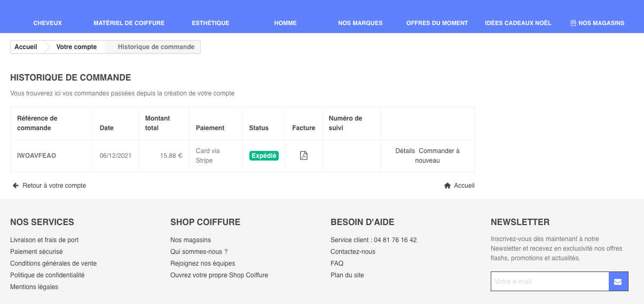This screenshot has height=304, width=644.
Task: Click the Votre e-mail input field
Action: point(549,281)
